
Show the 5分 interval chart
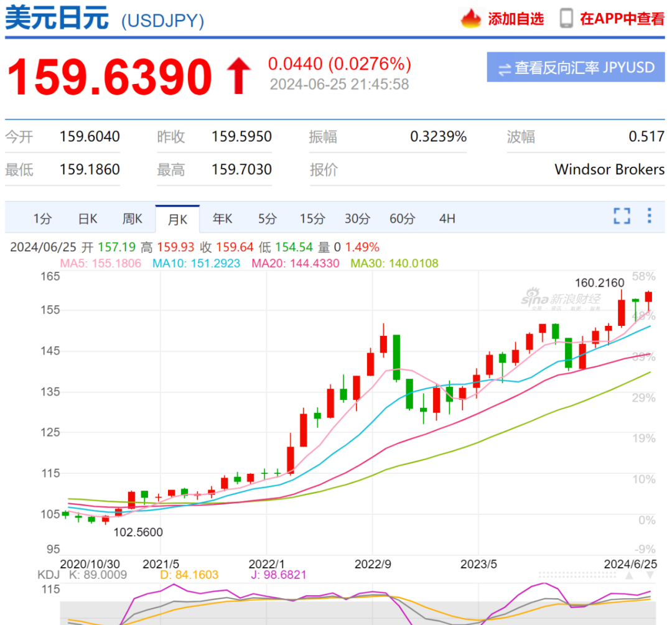pos(267,219)
